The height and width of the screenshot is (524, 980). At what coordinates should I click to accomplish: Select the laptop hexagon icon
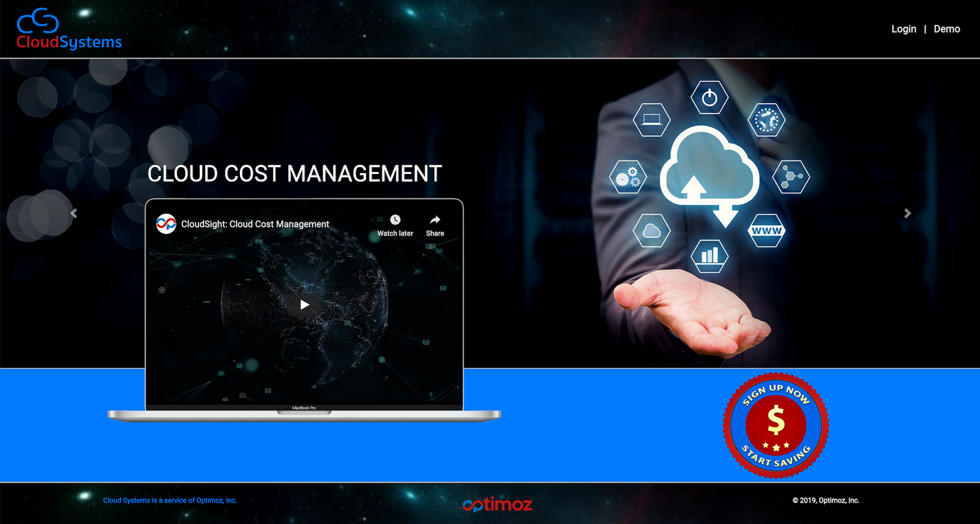pyautogui.click(x=651, y=120)
